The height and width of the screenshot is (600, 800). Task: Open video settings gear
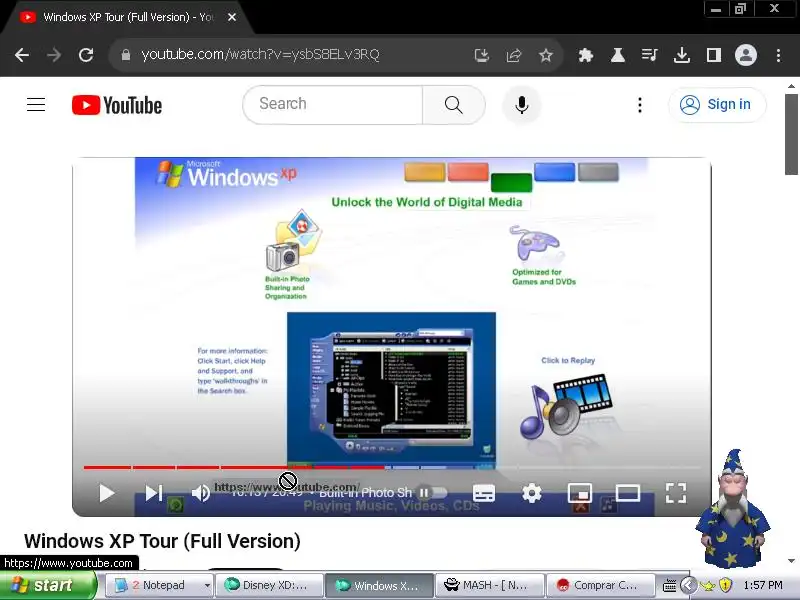tap(532, 493)
